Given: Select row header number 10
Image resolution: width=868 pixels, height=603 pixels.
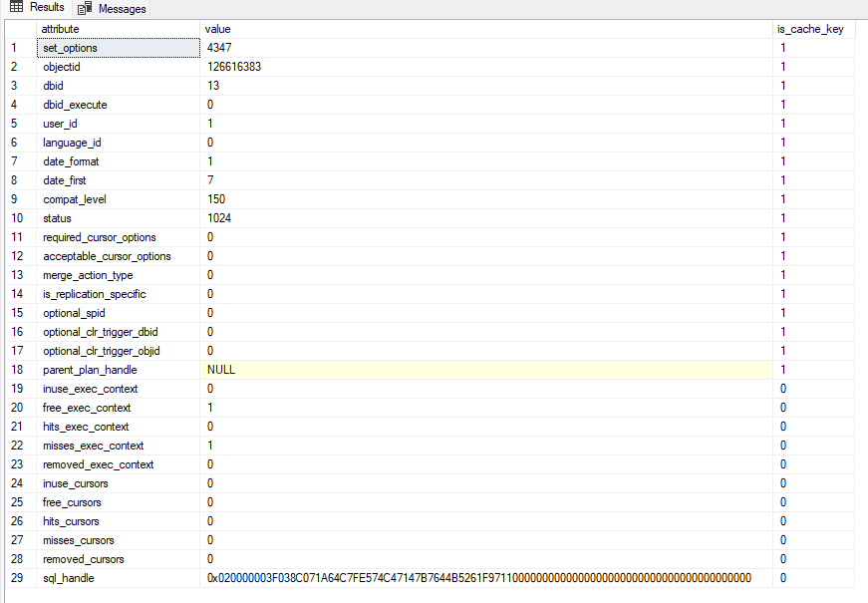Looking at the screenshot, I should point(21,218).
